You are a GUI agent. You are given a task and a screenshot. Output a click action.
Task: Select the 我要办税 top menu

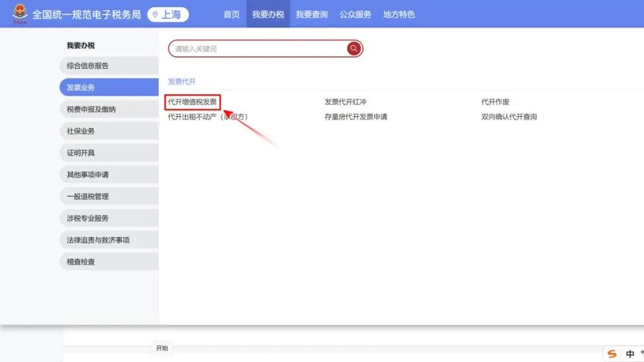coord(268,14)
